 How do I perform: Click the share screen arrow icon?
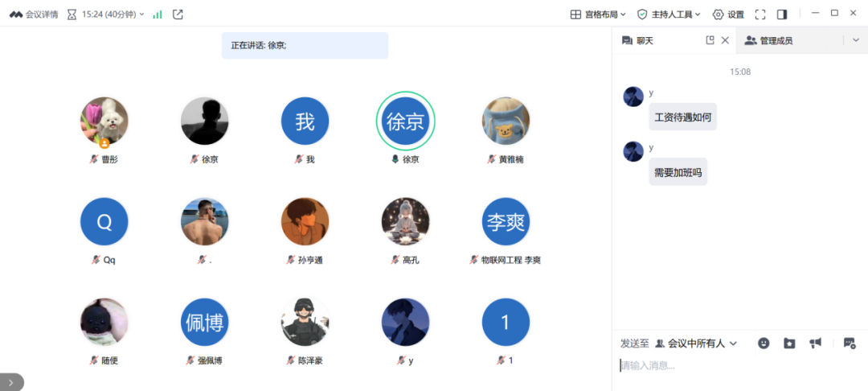[x=178, y=14]
